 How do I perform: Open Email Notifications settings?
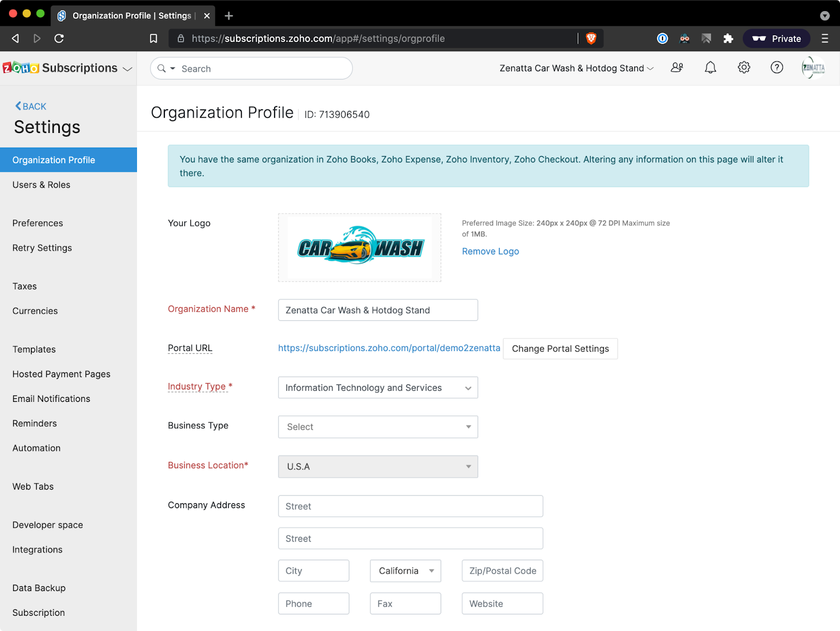[x=51, y=399]
